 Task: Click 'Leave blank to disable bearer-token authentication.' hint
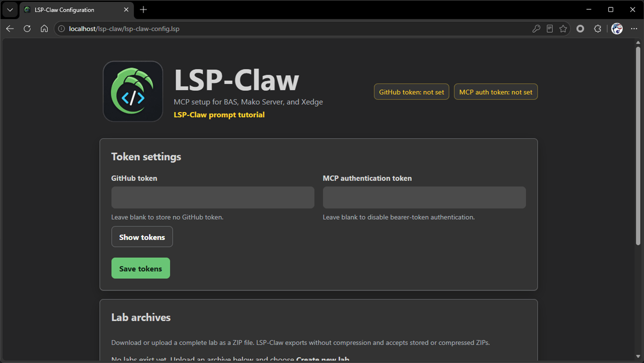(398, 217)
